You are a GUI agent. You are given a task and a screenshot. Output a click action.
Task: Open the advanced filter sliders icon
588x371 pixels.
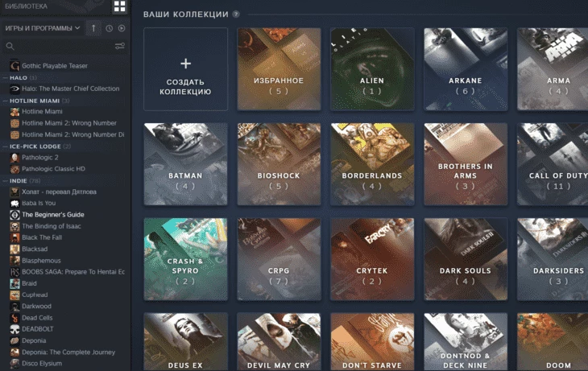(x=120, y=46)
